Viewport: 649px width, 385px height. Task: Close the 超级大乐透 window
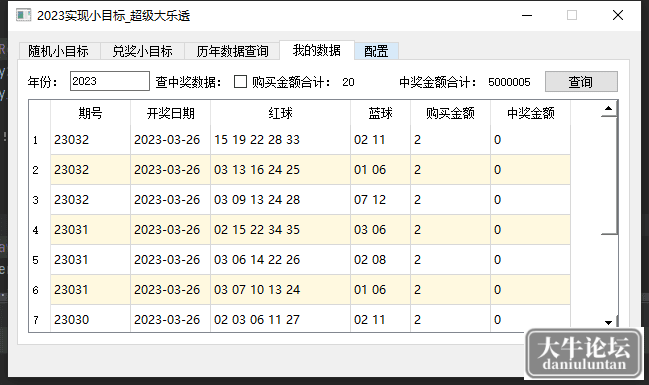pyautogui.click(x=618, y=15)
